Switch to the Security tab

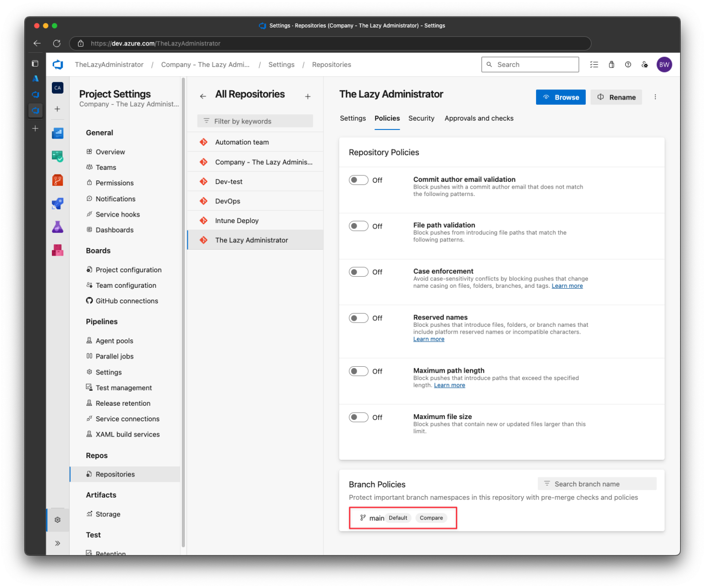pos(421,118)
